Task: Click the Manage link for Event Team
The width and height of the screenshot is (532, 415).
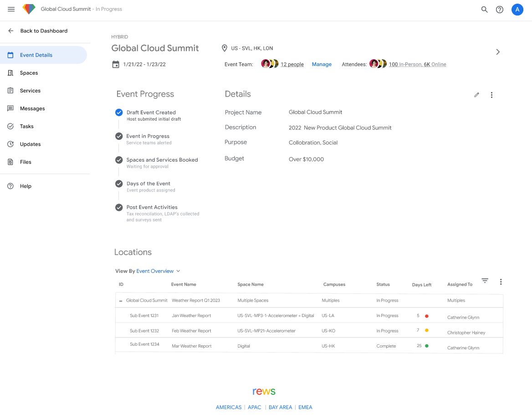Action: tap(322, 64)
